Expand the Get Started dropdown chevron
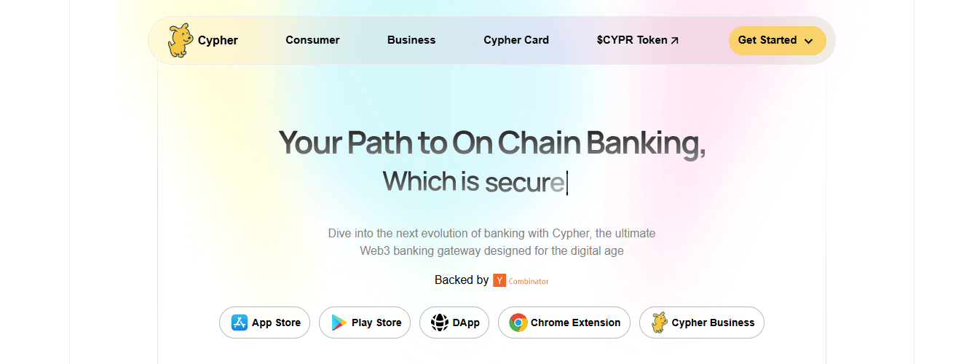Viewport: 980px width, 364px height. (808, 41)
